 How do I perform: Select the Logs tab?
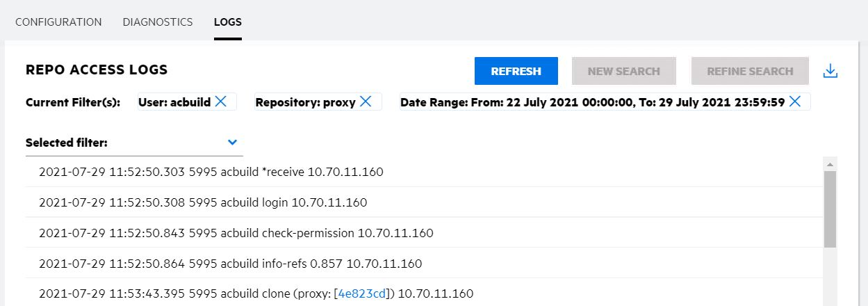coord(228,22)
